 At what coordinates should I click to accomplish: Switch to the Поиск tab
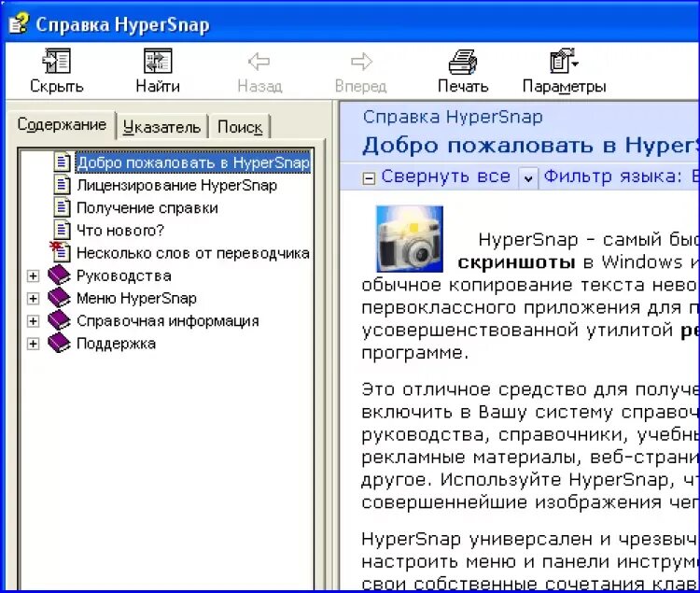[x=240, y=127]
